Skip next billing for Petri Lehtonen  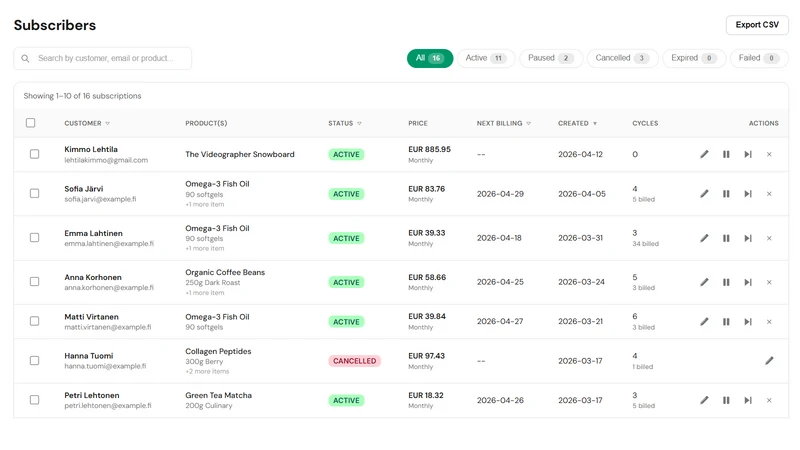point(748,401)
